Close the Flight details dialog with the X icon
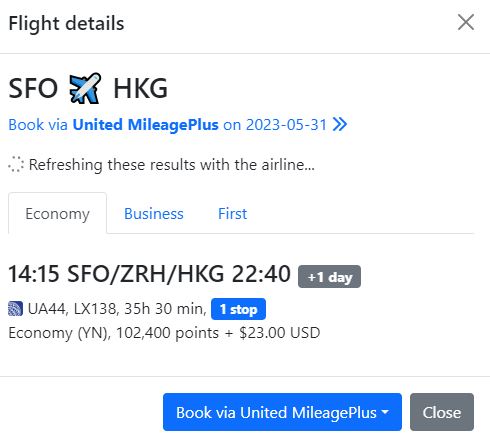490x442 pixels. [466, 22]
